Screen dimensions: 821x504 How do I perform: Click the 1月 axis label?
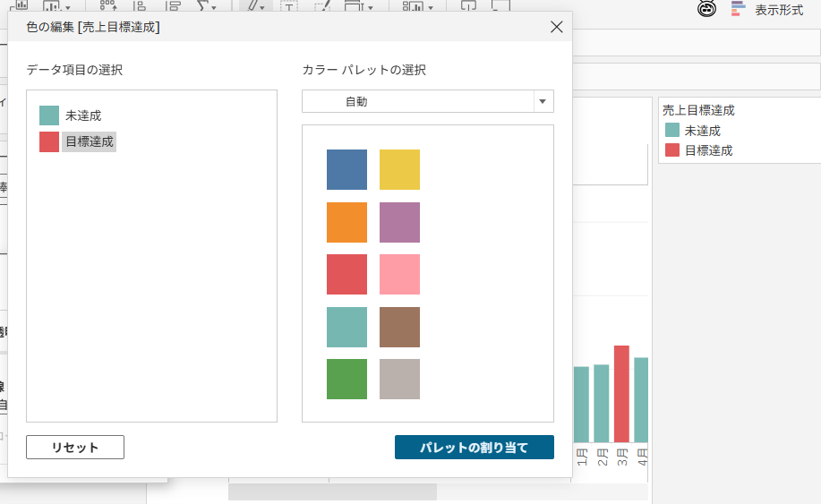tap(582, 457)
